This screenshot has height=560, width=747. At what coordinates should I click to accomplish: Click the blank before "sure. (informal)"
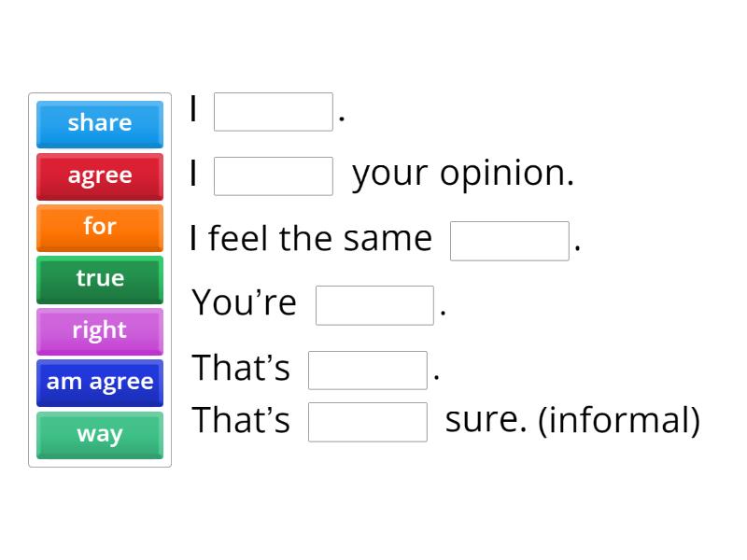tap(367, 422)
